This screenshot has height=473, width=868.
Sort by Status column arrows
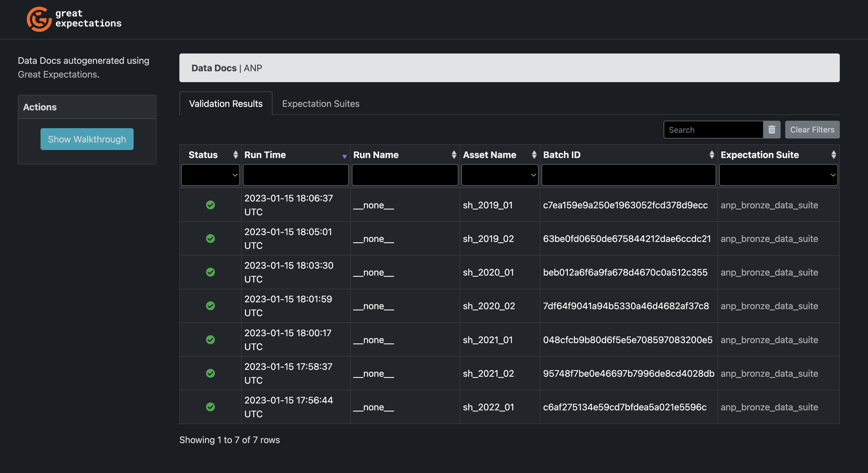click(x=235, y=155)
